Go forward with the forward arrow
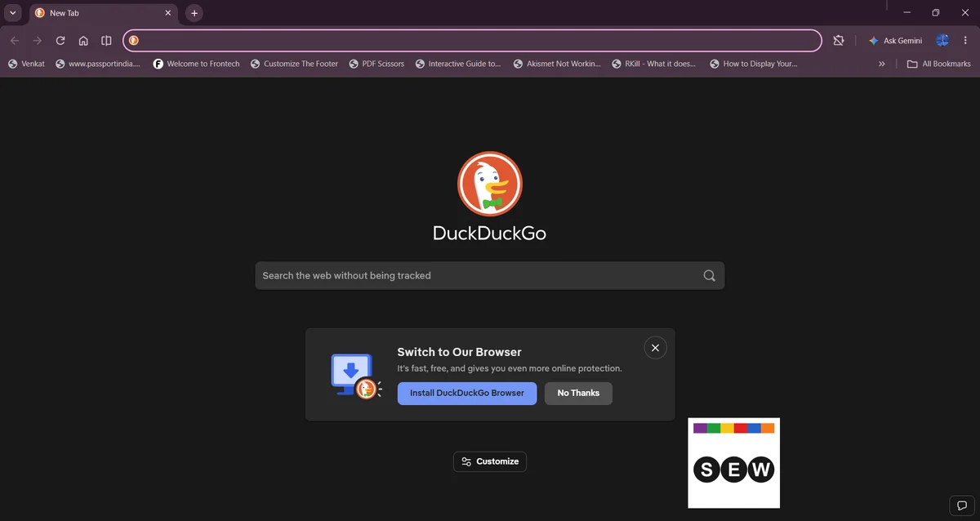The width and height of the screenshot is (980, 521). pyautogui.click(x=38, y=41)
